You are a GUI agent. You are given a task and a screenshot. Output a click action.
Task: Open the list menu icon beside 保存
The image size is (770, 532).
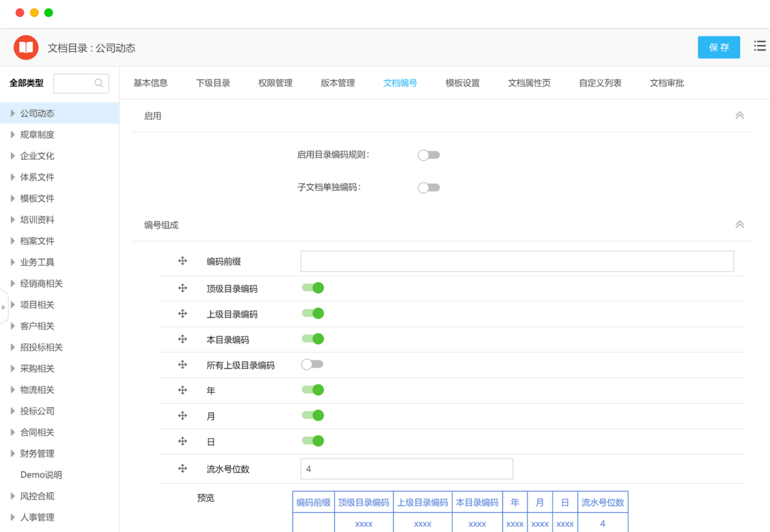pos(760,46)
